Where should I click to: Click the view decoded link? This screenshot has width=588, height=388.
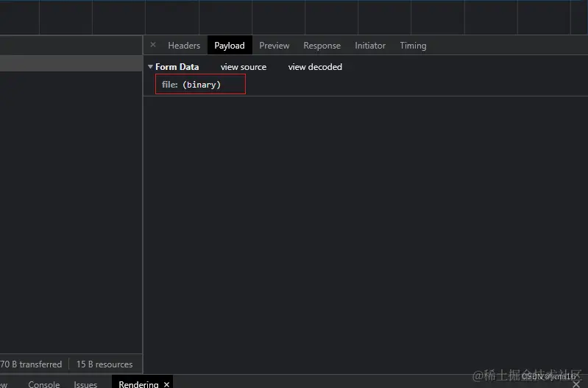point(315,67)
